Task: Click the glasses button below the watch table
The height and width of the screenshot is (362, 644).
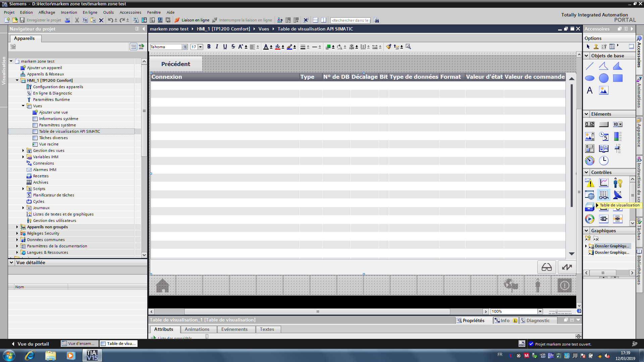Action: click(x=546, y=267)
